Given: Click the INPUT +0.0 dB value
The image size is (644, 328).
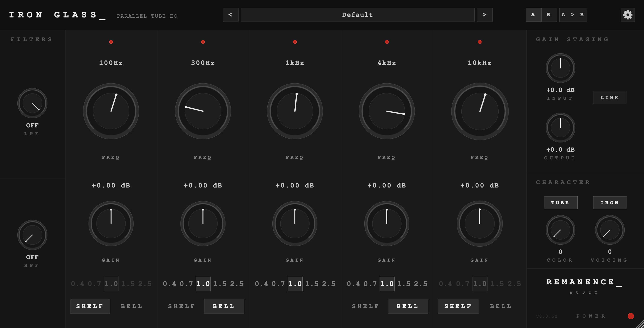Looking at the screenshot, I should pos(560,90).
